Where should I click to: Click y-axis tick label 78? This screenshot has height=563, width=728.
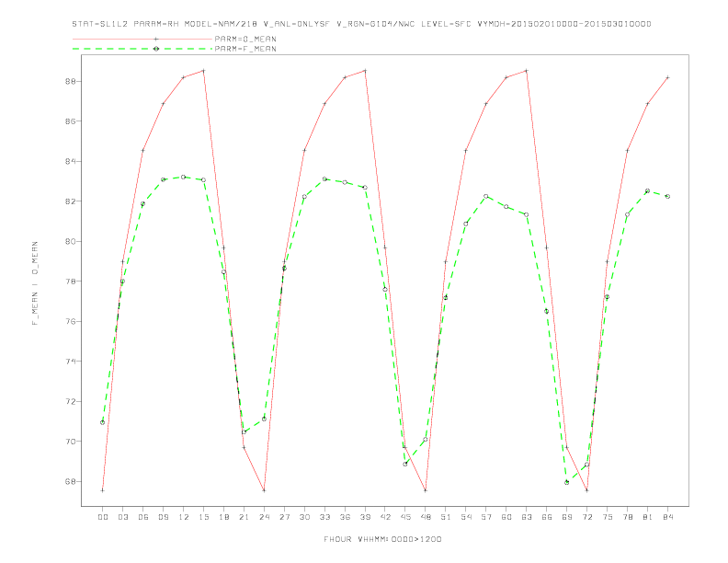[x=71, y=281]
